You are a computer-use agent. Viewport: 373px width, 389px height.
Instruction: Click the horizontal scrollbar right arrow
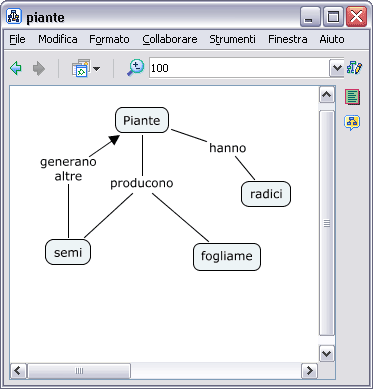pos(309,371)
